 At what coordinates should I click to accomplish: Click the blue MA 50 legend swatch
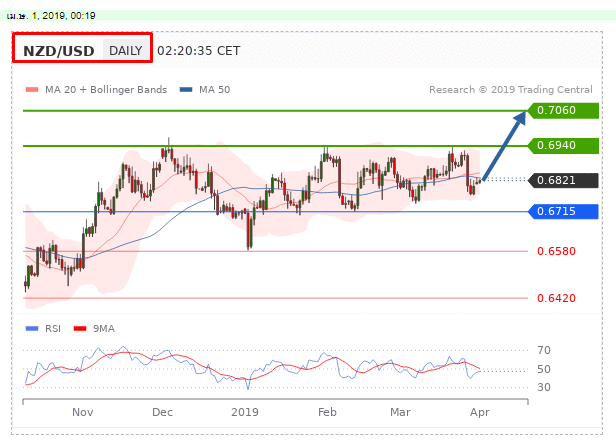pyautogui.click(x=186, y=90)
